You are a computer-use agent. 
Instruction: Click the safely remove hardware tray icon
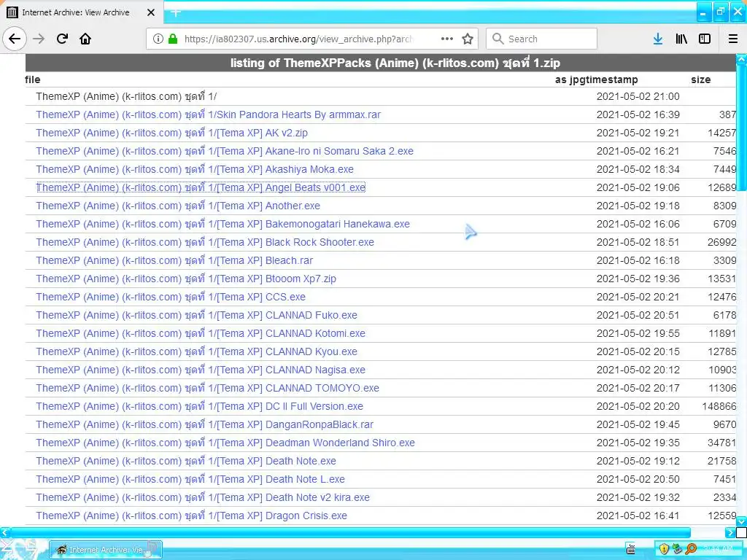coord(677,549)
